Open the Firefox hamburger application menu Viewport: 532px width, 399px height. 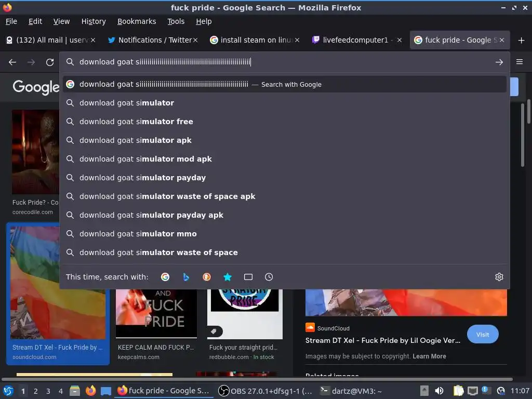[520, 62]
